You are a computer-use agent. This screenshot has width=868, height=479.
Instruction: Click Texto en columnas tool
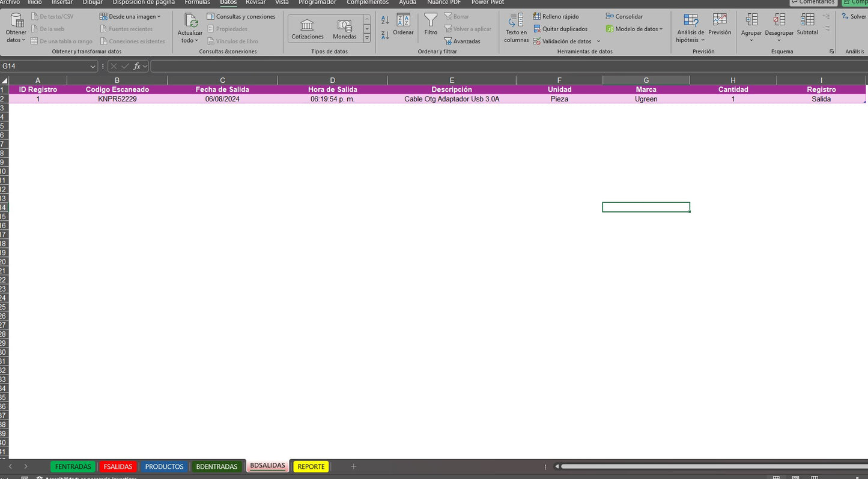click(x=516, y=28)
